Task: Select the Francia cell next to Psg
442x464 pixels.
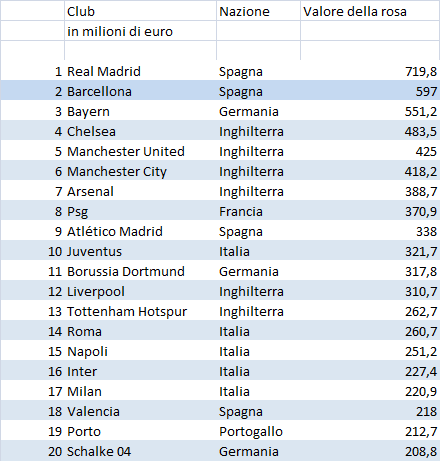Action: click(258, 211)
